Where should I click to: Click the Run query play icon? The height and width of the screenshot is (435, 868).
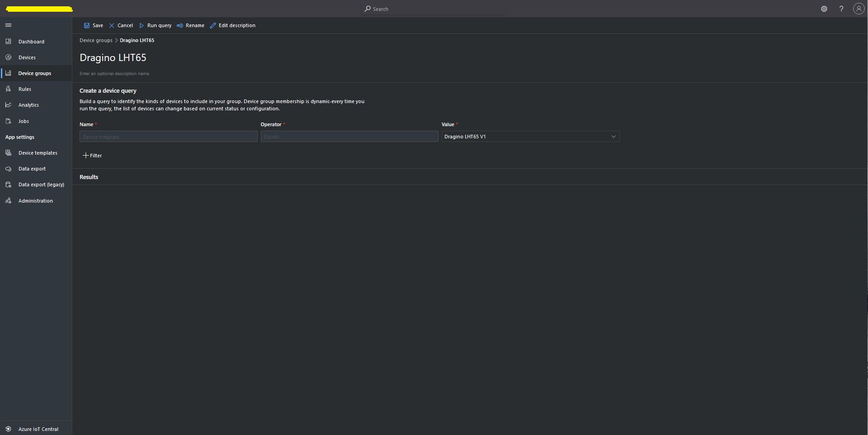[x=142, y=26]
